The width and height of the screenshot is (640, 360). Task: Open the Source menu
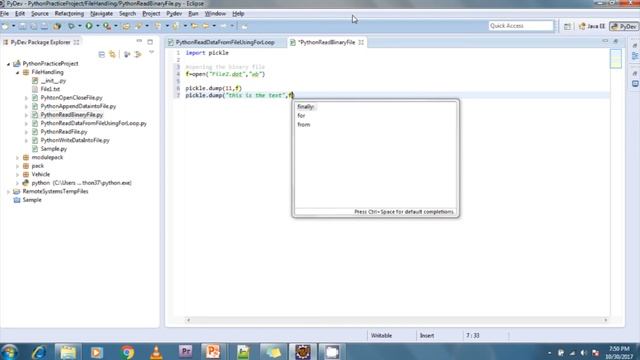(x=40, y=13)
